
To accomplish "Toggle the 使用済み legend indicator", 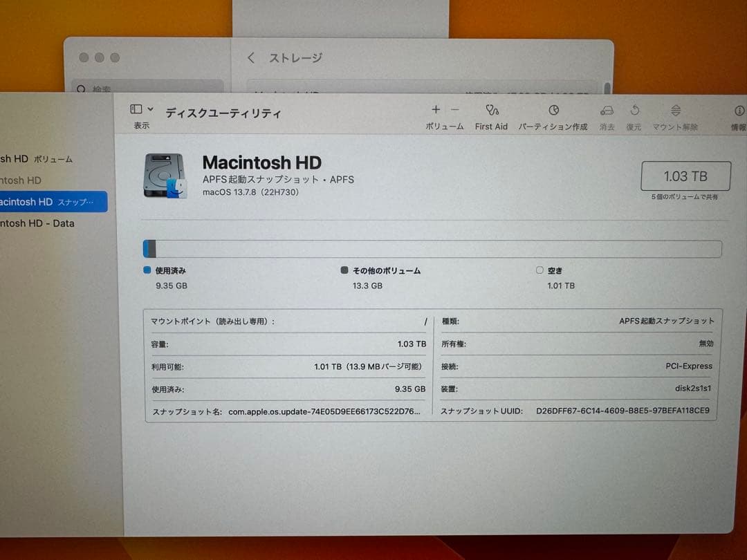I will click(x=146, y=270).
